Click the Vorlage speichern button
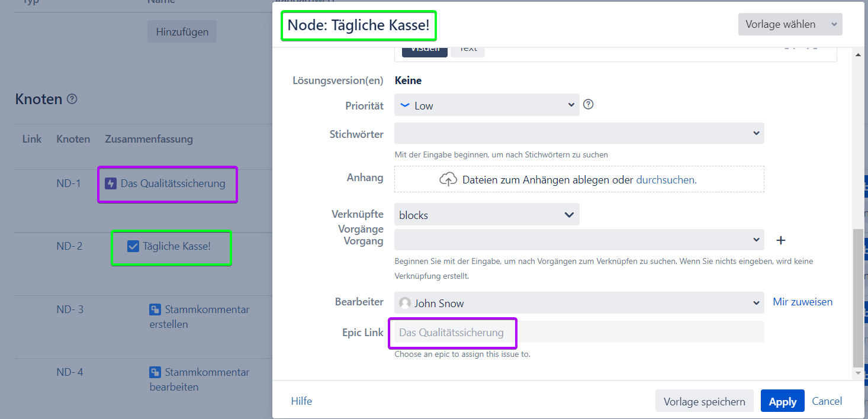 coord(704,401)
